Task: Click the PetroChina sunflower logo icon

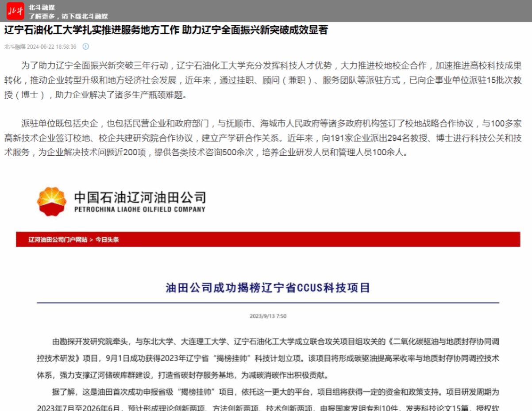Action: (51, 201)
